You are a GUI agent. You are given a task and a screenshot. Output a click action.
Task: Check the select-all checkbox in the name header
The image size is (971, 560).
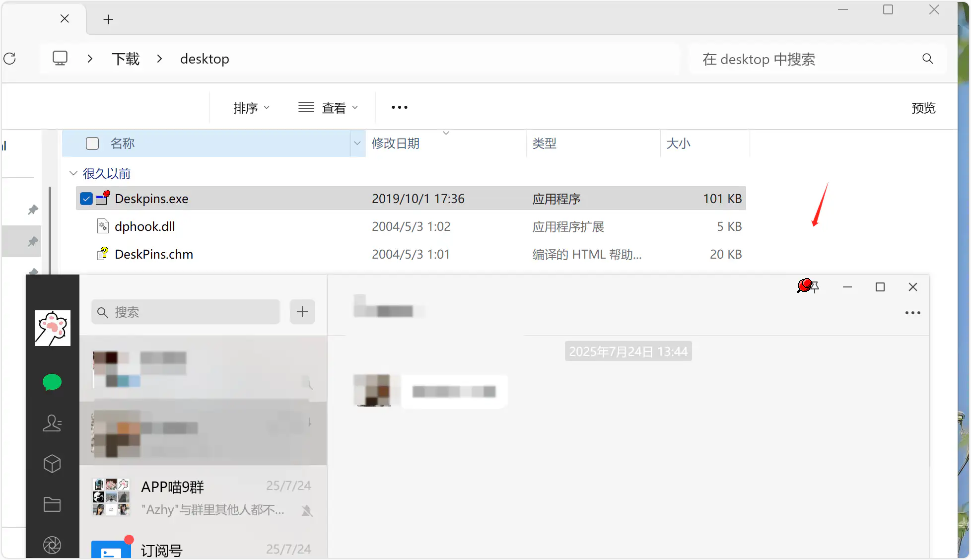pos(92,143)
